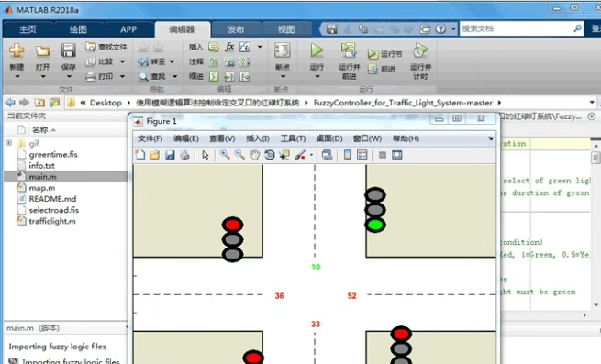Viewport: 601px width, 364px height.
Task: Open dropdown under Save (保存) button
Action: point(68,77)
